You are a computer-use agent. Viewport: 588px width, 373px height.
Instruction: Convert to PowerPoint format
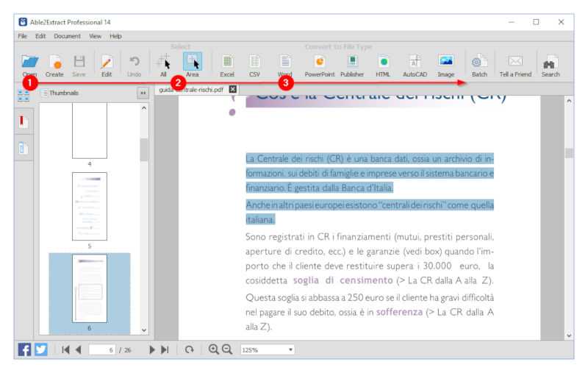tap(320, 65)
